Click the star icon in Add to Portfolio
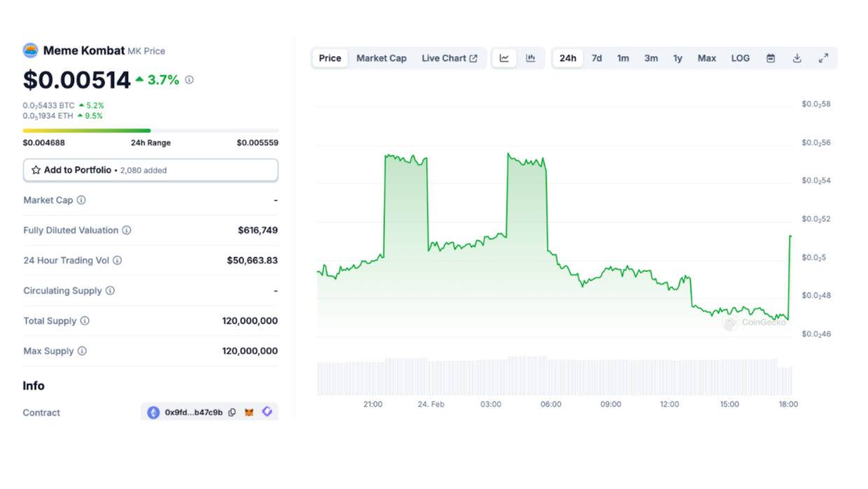This screenshot has width=868, height=489. click(36, 170)
